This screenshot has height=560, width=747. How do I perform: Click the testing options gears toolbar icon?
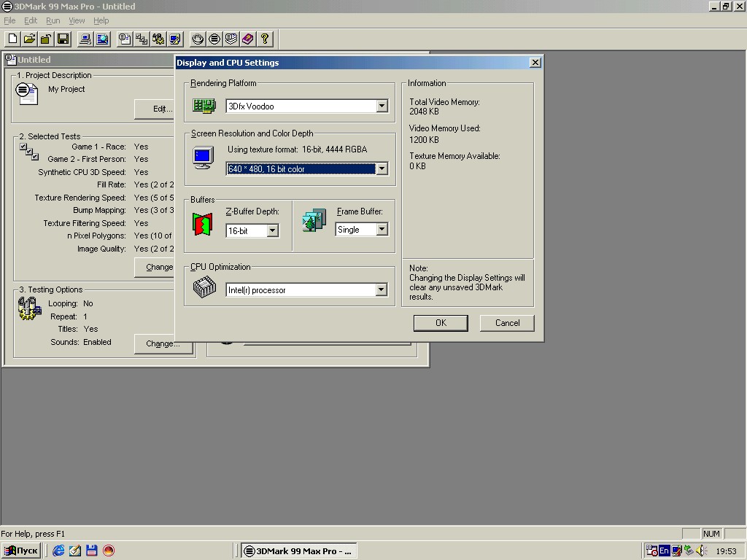(x=158, y=39)
